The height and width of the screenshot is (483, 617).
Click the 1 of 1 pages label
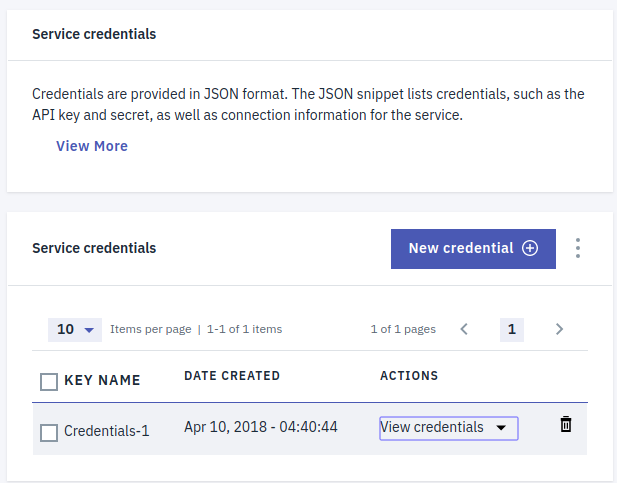[x=403, y=329]
